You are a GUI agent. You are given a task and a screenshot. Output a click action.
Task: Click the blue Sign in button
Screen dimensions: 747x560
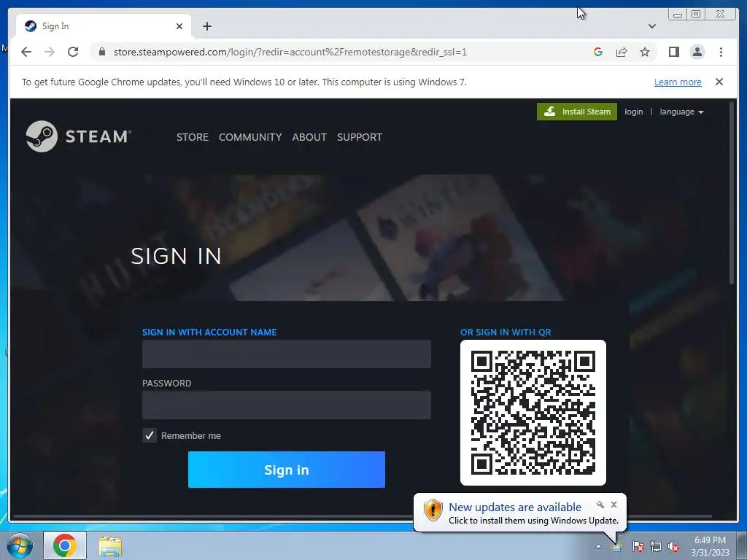click(286, 470)
